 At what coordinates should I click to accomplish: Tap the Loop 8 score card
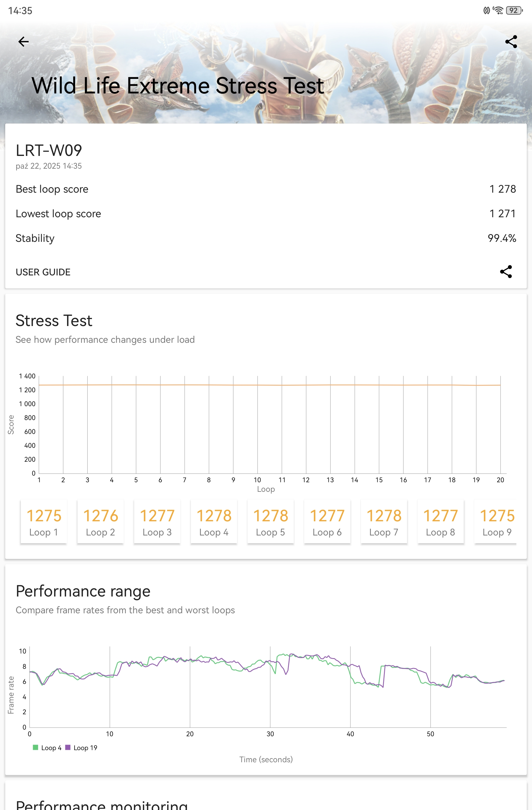point(441,521)
